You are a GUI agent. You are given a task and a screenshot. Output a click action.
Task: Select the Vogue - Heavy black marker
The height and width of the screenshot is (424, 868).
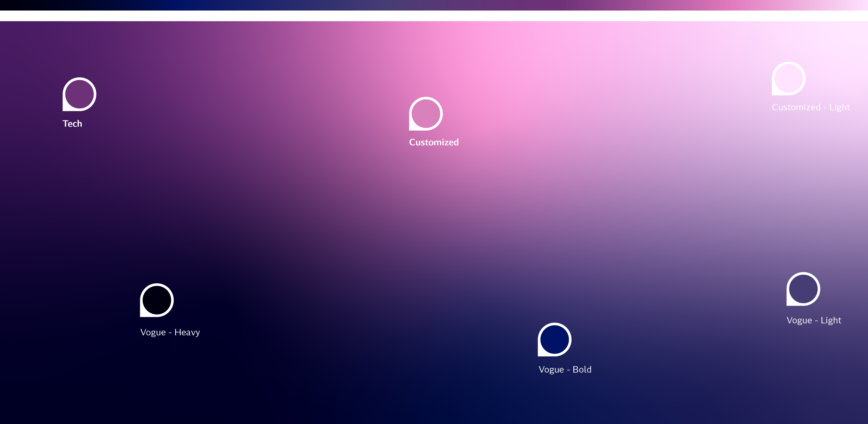coord(157,300)
